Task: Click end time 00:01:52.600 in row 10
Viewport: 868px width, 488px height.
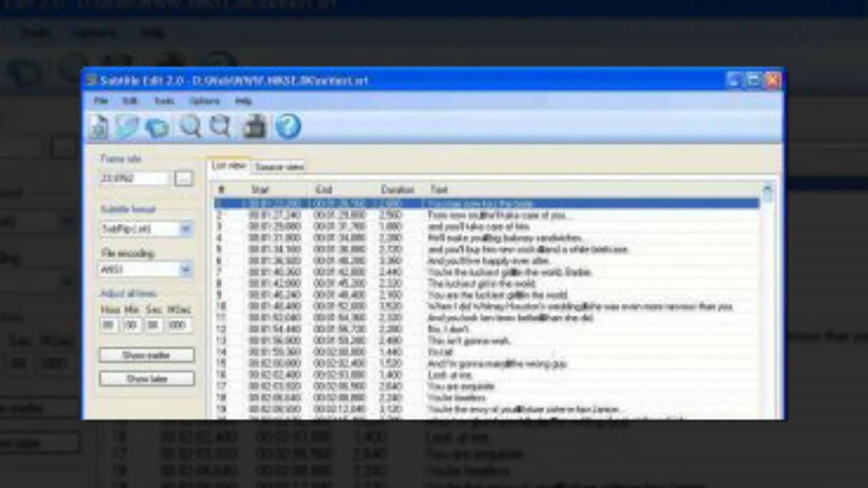Action: [x=340, y=306]
